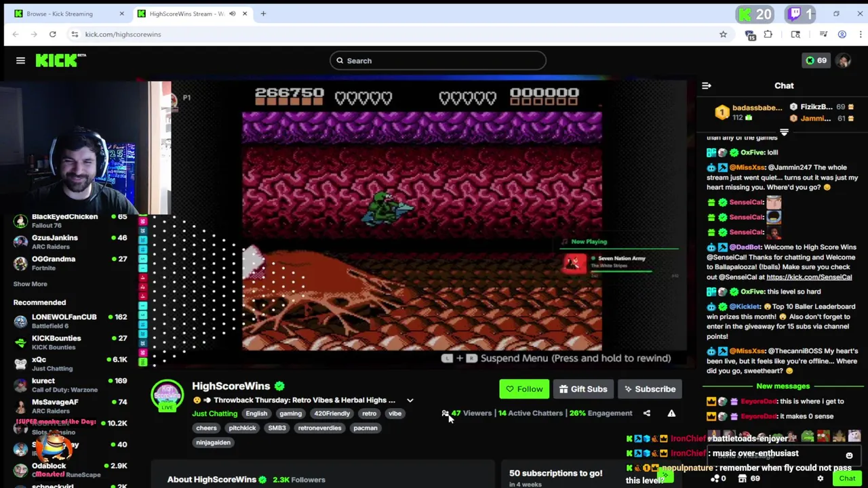Restore the browser window size
This screenshot has width=868, height=488.
click(x=836, y=14)
